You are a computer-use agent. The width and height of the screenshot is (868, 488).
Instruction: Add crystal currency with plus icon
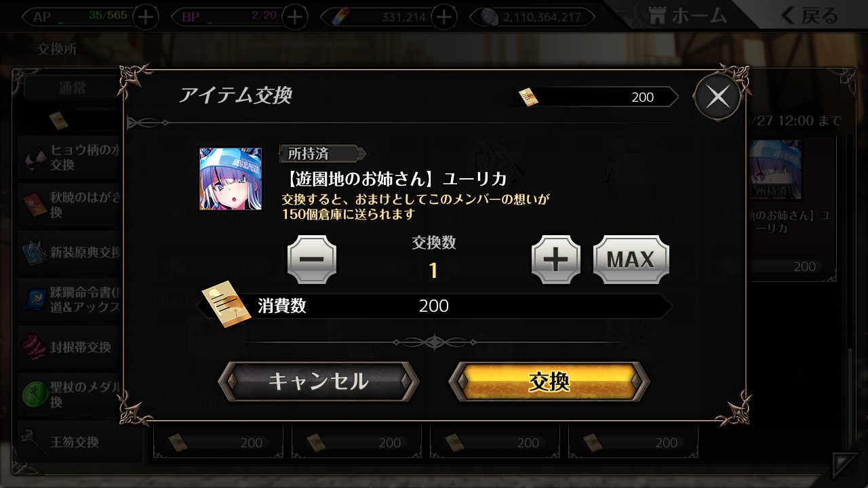pos(444,17)
